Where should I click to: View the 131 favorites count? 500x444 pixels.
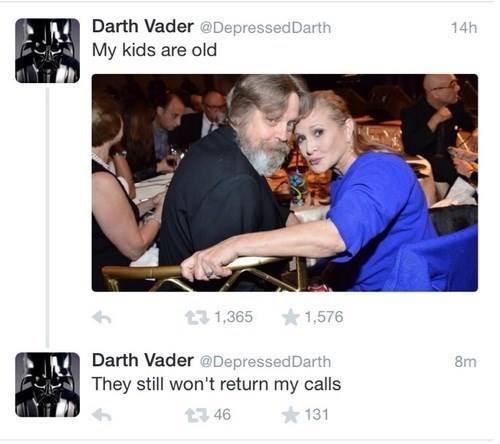[x=317, y=415]
